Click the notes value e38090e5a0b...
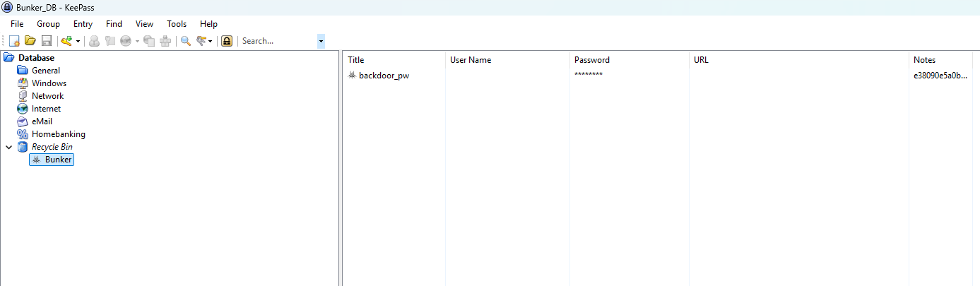The height and width of the screenshot is (286, 980). [941, 76]
